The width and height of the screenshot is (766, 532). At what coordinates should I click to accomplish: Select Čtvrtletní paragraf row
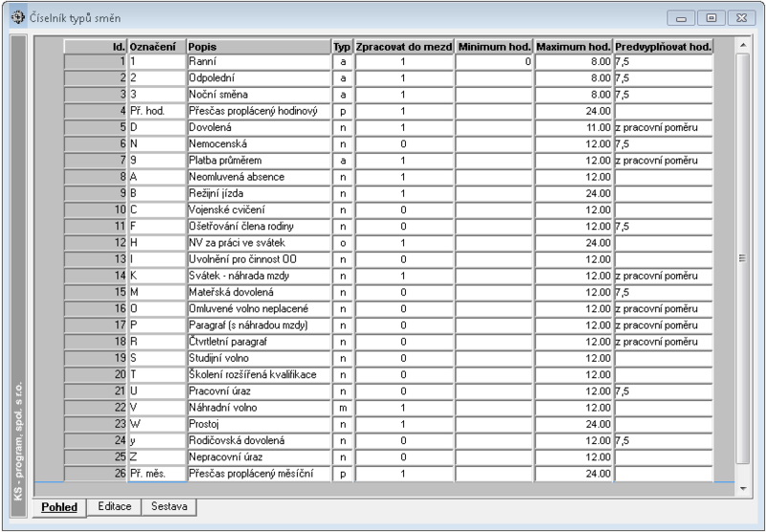click(259, 342)
